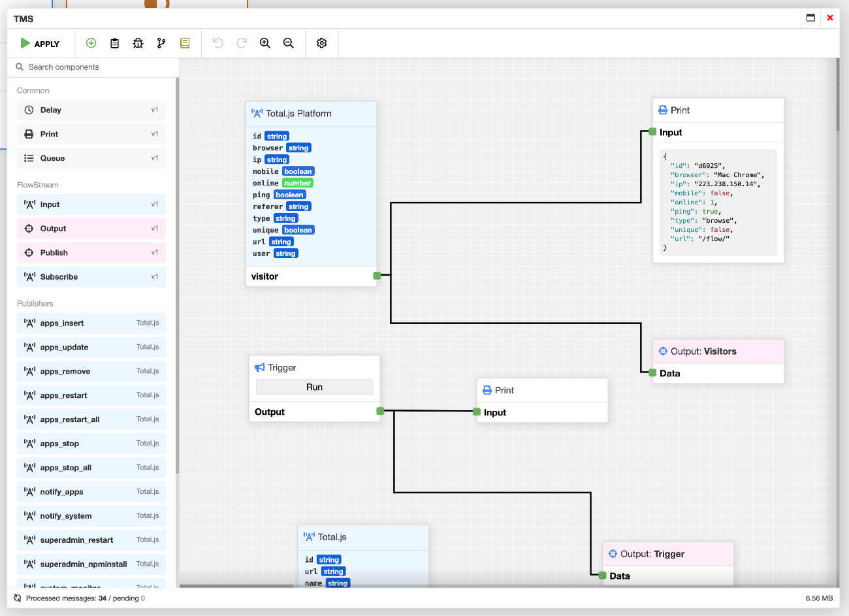Open the bug debug icon in toolbar
849x616 pixels.
pyautogui.click(x=138, y=43)
